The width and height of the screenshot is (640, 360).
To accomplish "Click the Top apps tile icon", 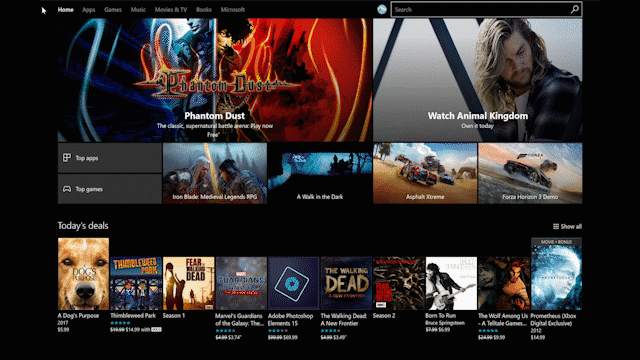I will 67,158.
